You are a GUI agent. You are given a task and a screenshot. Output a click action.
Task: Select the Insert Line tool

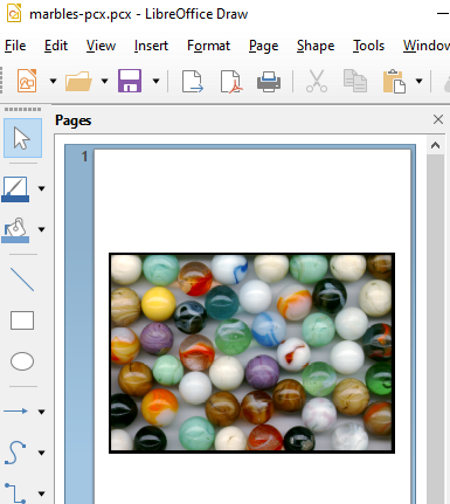22,279
